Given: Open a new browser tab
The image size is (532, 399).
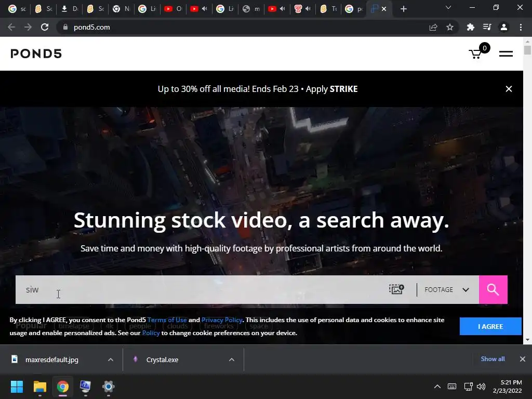Looking at the screenshot, I should 403,9.
